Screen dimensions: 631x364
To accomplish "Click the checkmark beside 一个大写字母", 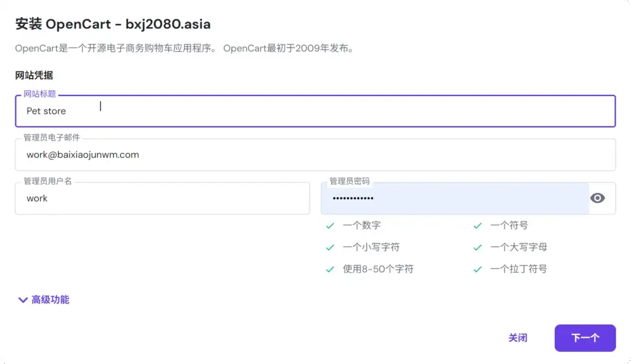I will 478,247.
